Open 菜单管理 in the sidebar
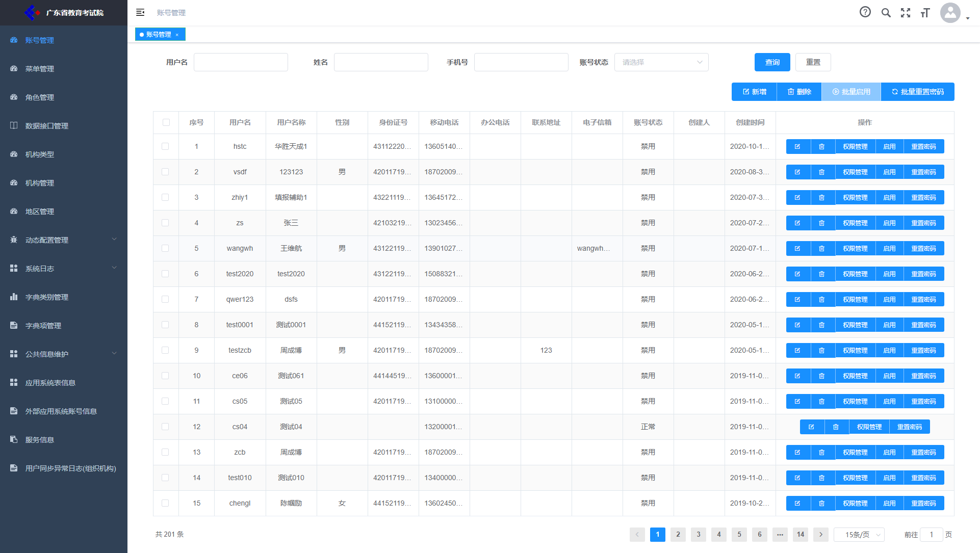 [x=64, y=69]
